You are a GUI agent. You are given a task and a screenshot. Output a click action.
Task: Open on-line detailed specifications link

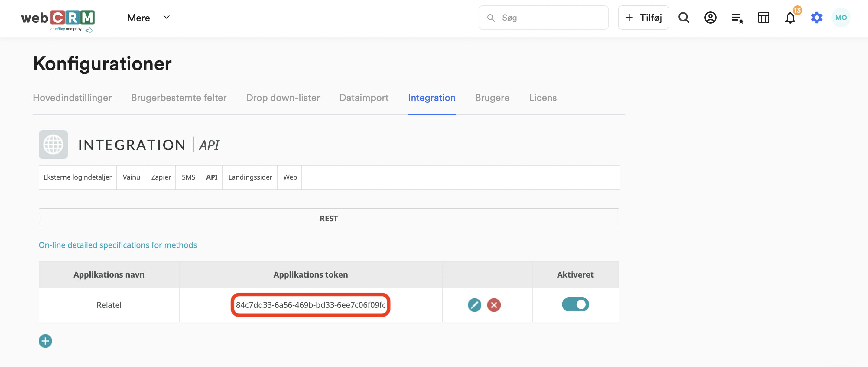(118, 245)
